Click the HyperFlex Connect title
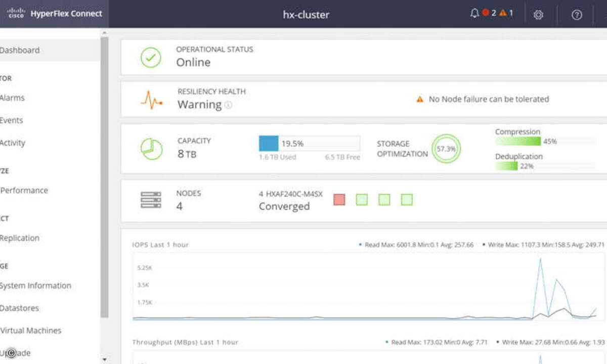The width and height of the screenshot is (607, 364). [66, 14]
